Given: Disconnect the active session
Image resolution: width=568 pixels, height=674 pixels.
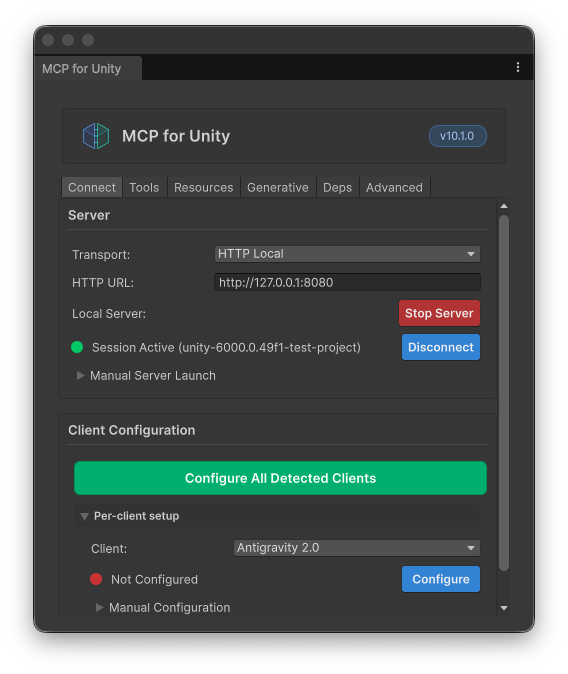Looking at the screenshot, I should pos(441,347).
